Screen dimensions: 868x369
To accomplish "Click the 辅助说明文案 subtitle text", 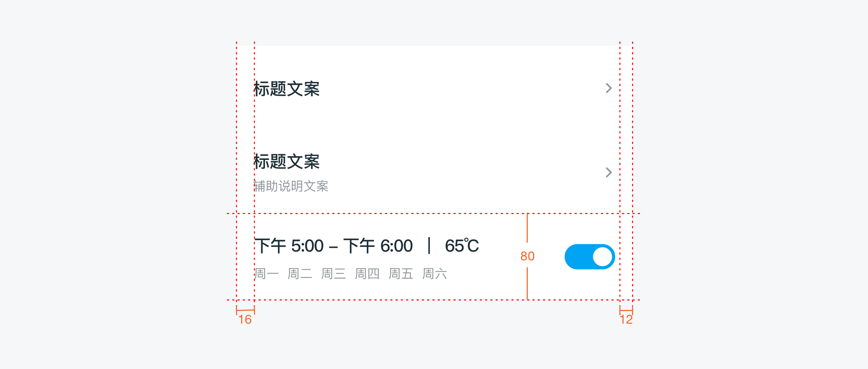I will tap(291, 186).
